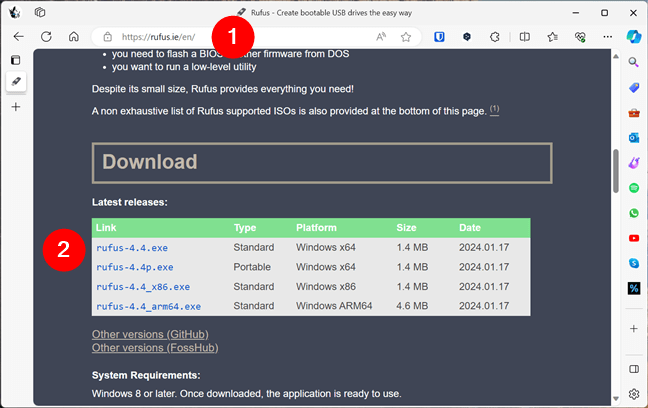
Task: Go back to the previous page
Action: (19, 37)
